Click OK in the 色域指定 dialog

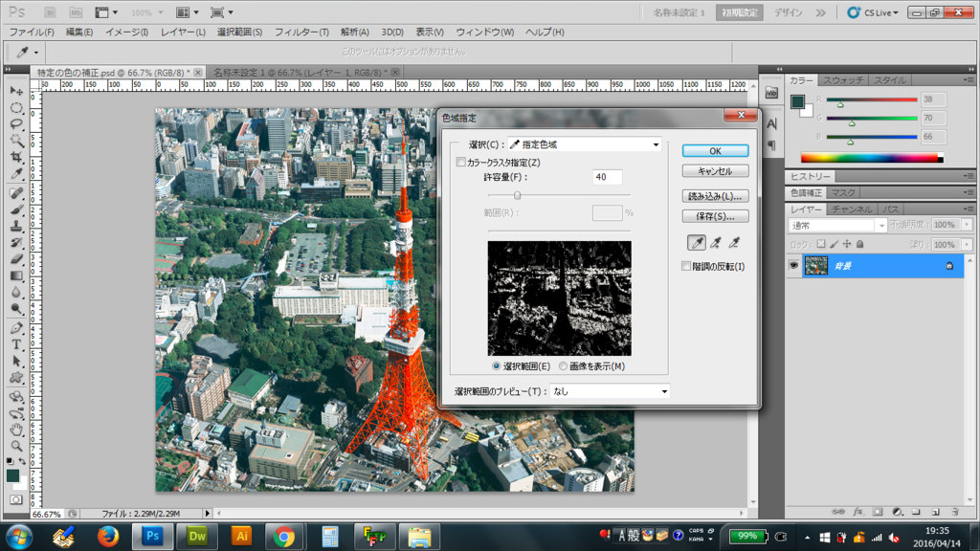715,150
